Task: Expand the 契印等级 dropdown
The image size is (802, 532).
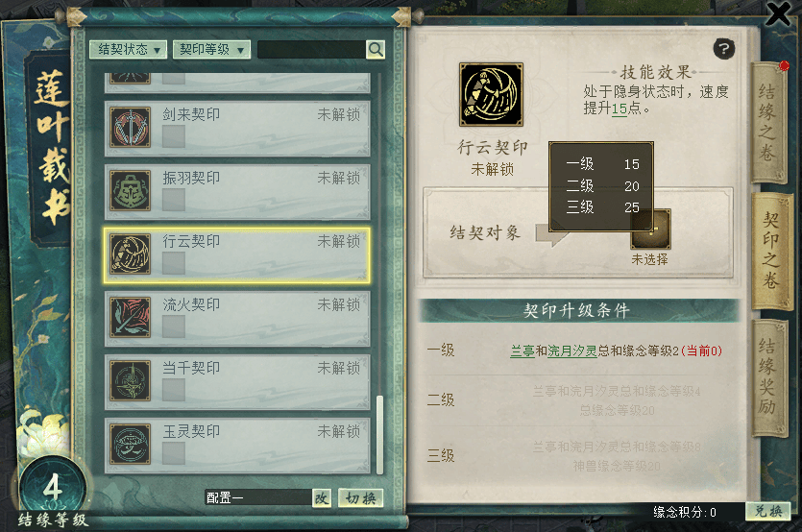Action: point(211,50)
